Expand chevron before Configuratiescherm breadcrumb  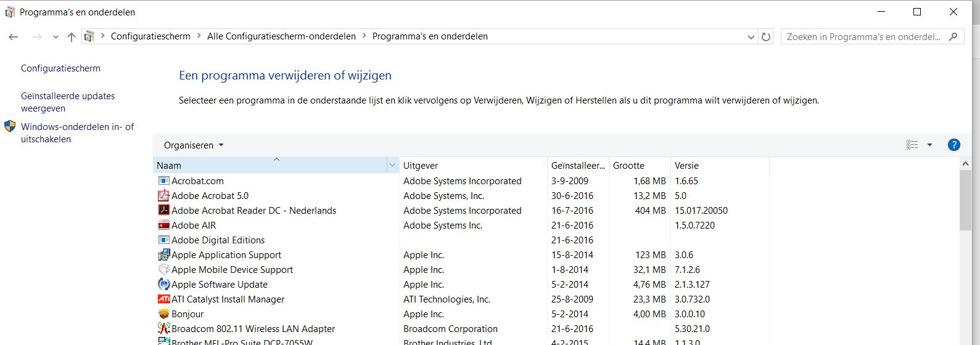tap(102, 36)
